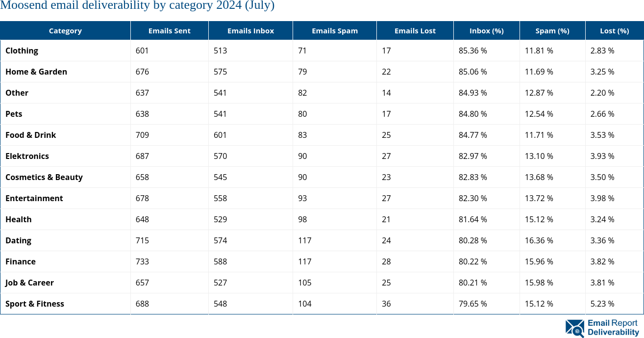Sort by the Emails Lost column header
This screenshot has width=644, height=338.
pos(415,30)
